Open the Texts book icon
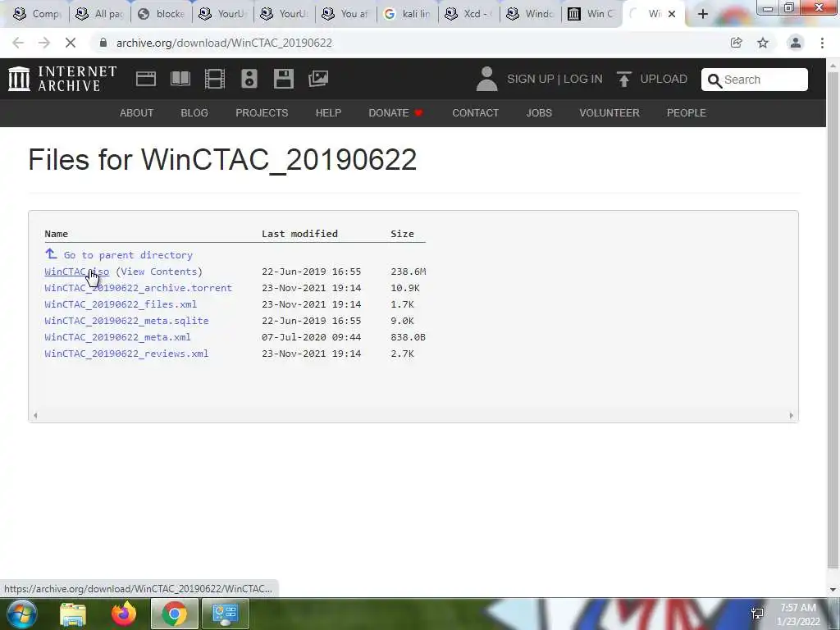The image size is (840, 630). (180, 79)
